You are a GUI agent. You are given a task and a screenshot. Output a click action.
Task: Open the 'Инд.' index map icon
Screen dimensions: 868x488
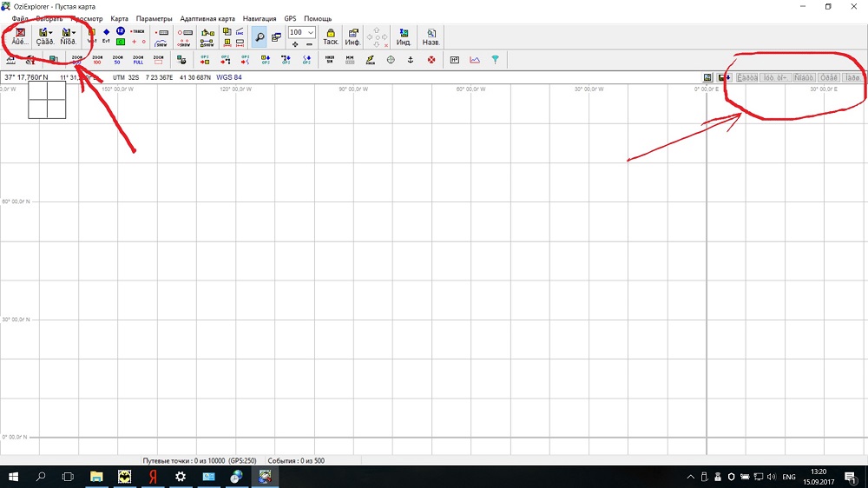(404, 36)
